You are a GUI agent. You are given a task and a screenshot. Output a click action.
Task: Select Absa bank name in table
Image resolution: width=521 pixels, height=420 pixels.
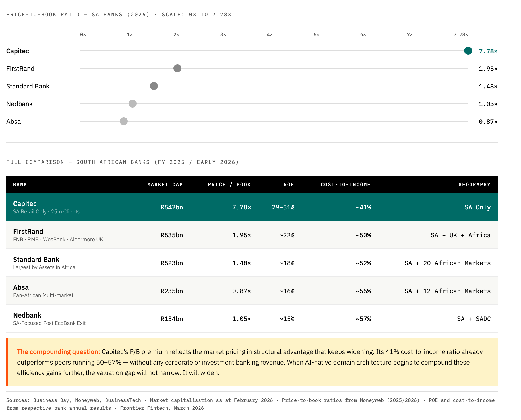21,287
